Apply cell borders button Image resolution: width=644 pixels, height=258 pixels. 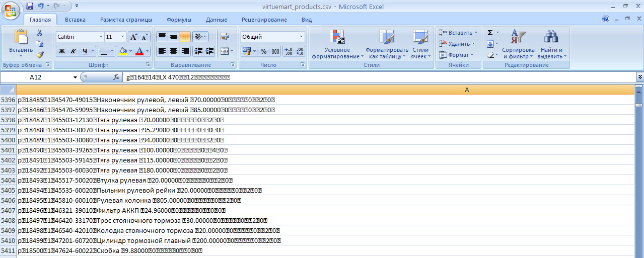[x=103, y=51]
